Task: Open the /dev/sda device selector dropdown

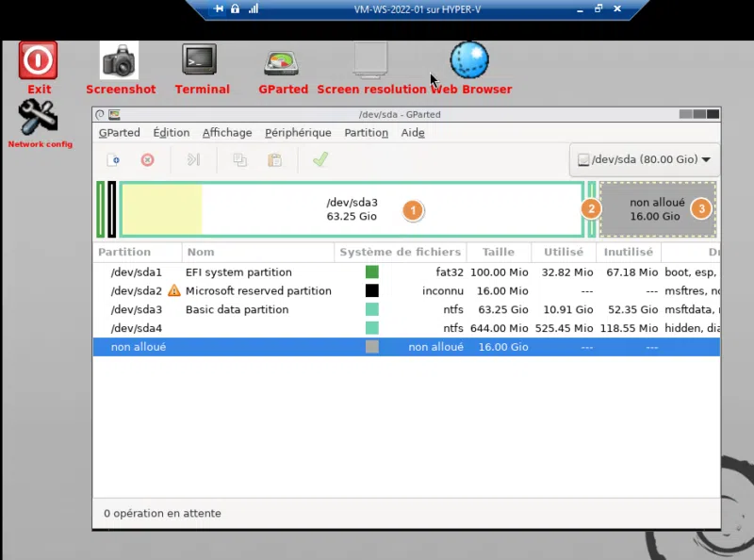Action: pyautogui.click(x=644, y=160)
